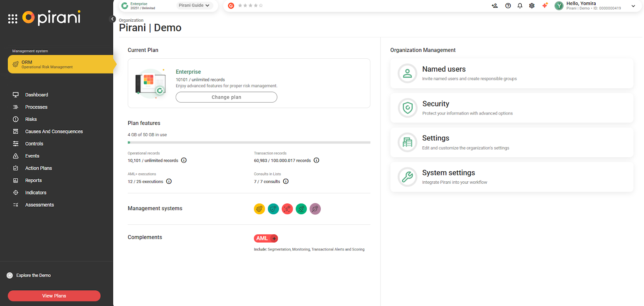
Task: Open the Pirani Guide dropdown
Action: [194, 6]
